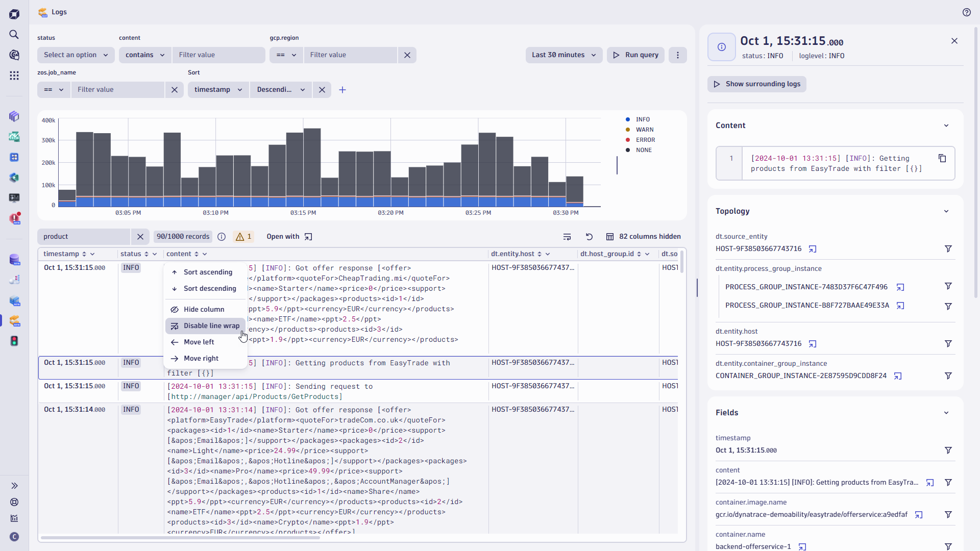Open the Problems app with red notification badge

(x=14, y=218)
